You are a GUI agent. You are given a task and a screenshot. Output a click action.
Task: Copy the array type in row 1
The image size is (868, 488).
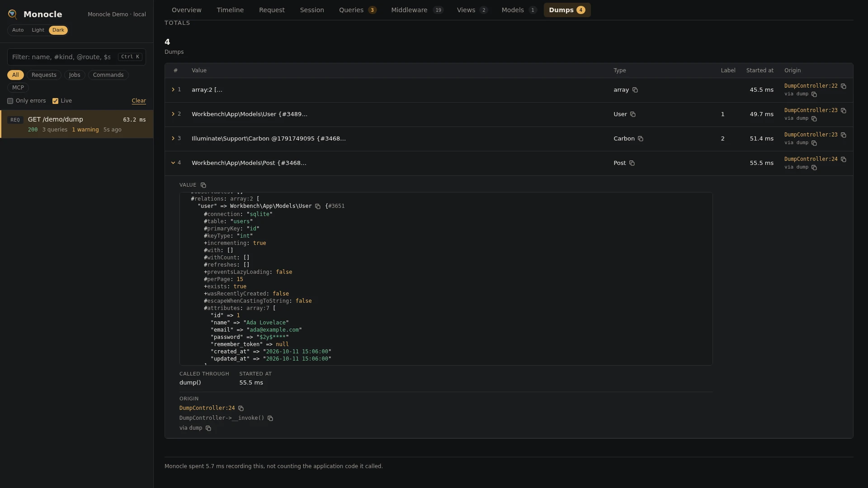click(635, 90)
